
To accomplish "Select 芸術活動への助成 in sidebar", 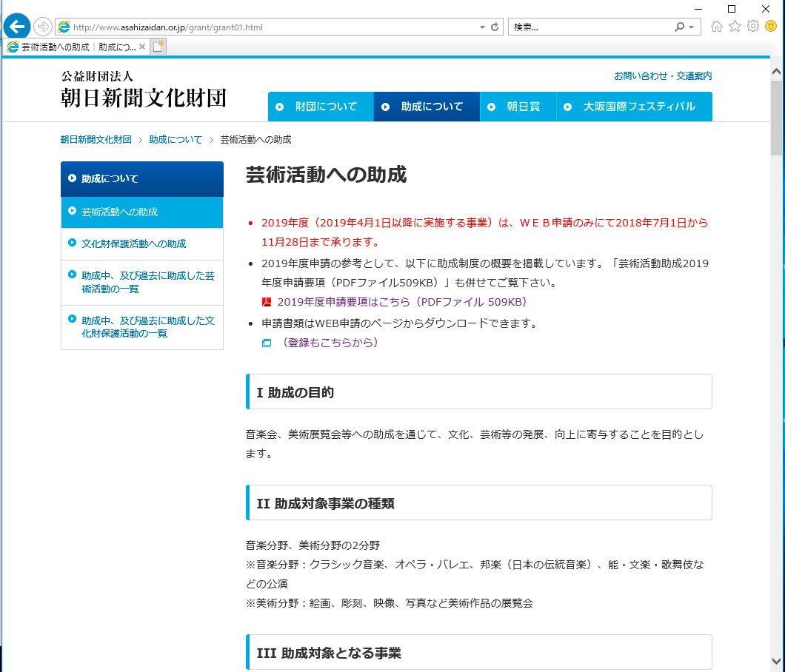I will point(142,212).
